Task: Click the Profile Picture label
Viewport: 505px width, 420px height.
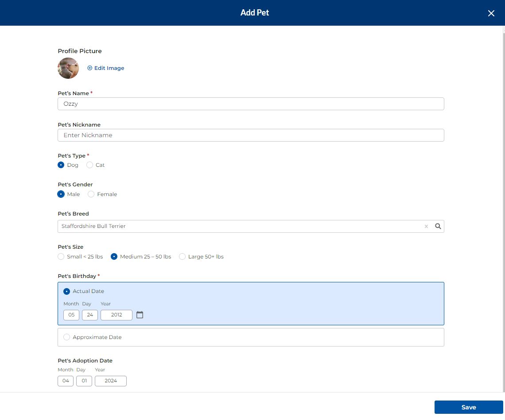Action: click(x=80, y=51)
